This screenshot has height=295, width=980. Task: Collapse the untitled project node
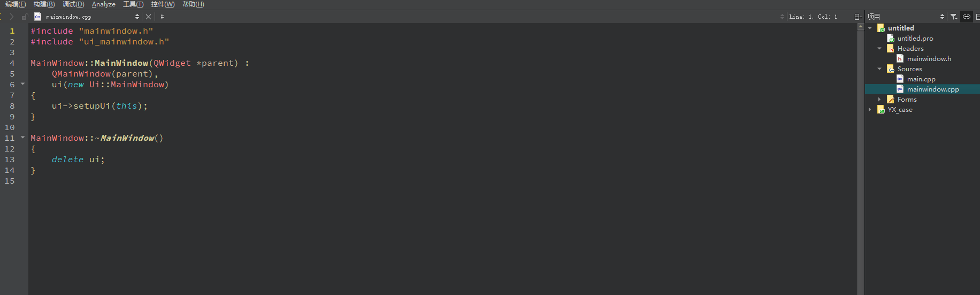pos(870,28)
